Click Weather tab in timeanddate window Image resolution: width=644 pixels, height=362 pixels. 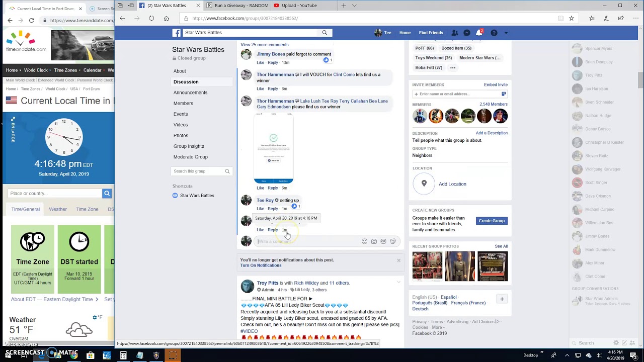(x=58, y=209)
